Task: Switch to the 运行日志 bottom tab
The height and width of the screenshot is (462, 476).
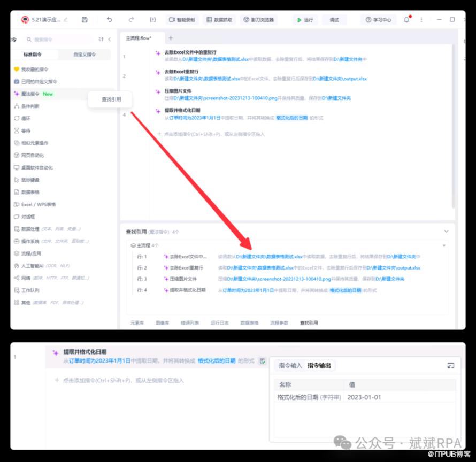Action: pos(219,322)
